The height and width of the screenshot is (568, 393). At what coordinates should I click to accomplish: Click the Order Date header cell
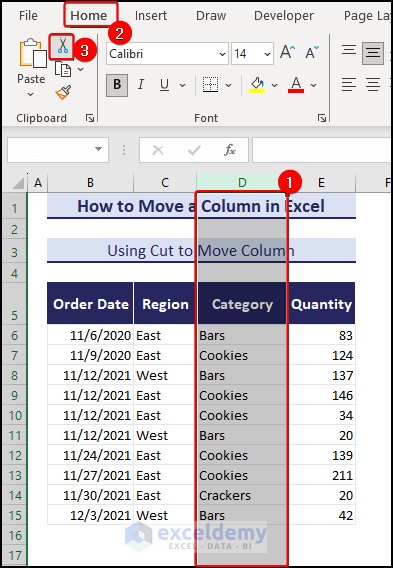click(90, 304)
